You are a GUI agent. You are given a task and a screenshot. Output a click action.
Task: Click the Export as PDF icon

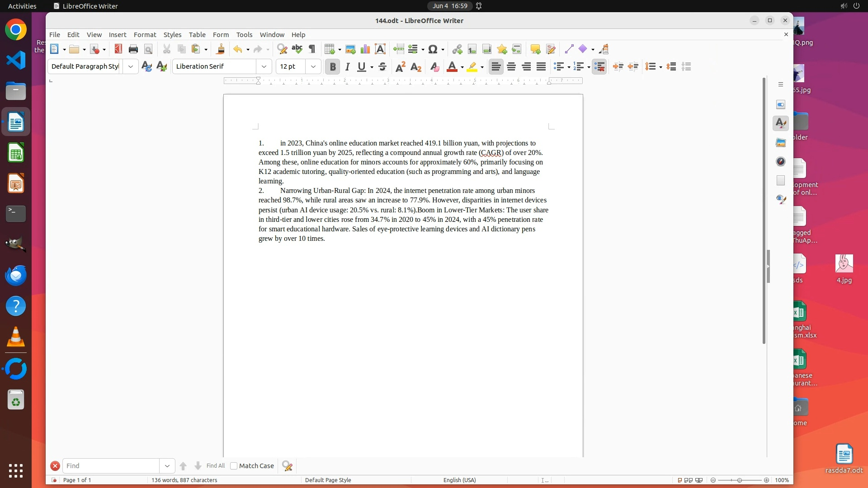118,49
